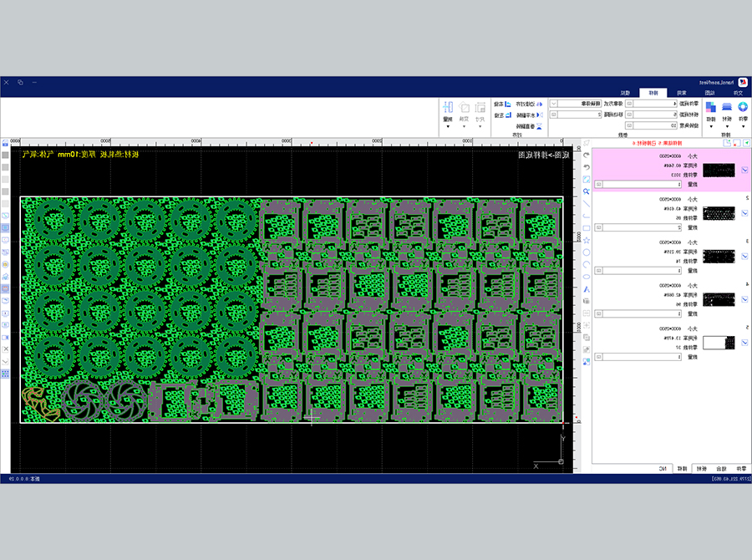Click the 尺寸 dimension tool icon
Viewport: 752px width, 560px height.
point(480,107)
